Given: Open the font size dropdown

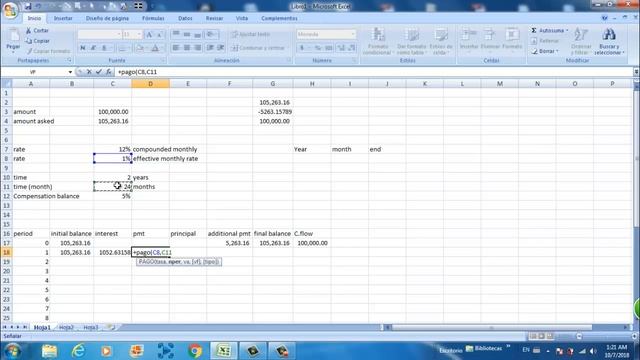Looking at the screenshot, I should click(139, 35).
